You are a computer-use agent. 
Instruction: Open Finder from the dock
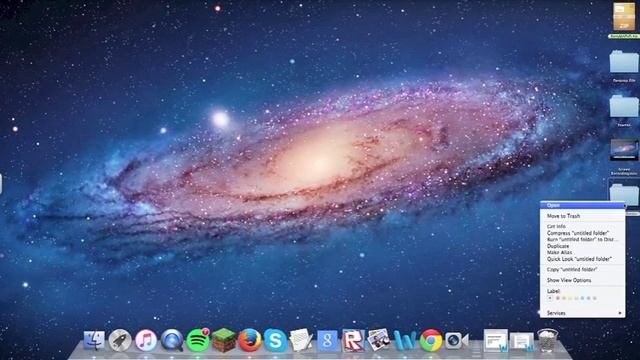point(94,340)
